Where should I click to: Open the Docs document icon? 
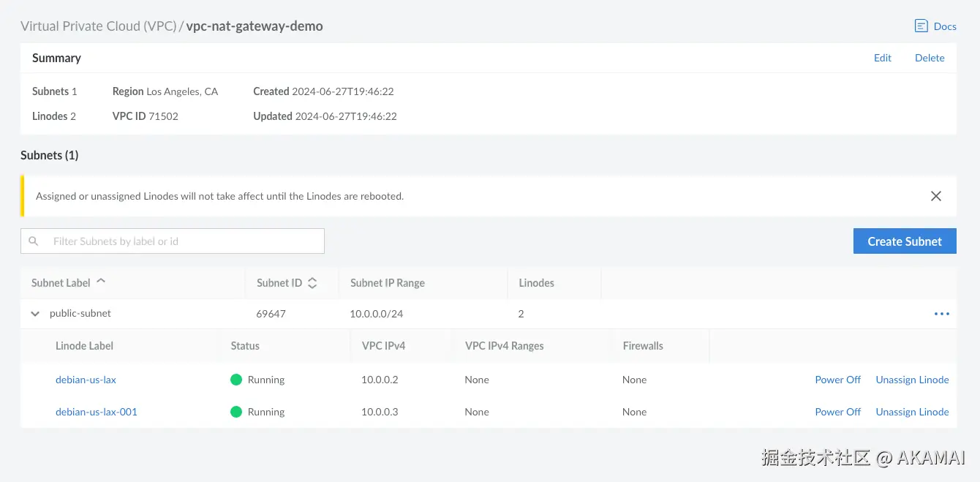click(x=921, y=26)
